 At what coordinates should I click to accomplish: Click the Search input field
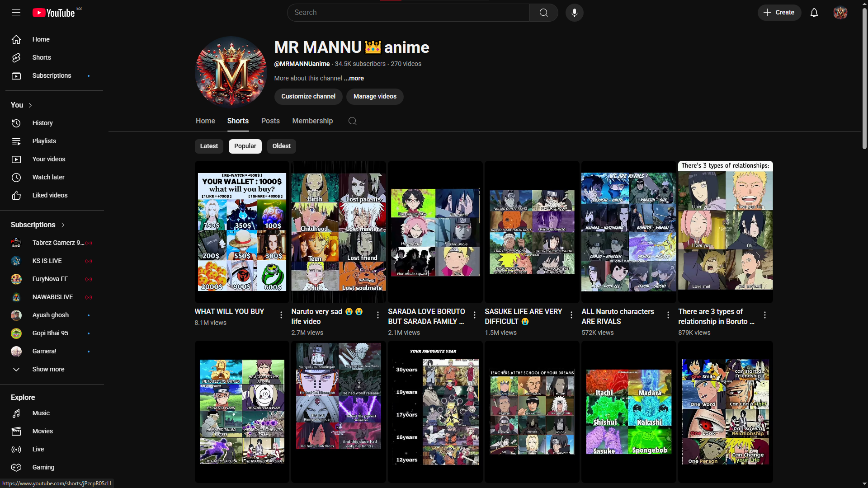[408, 13]
